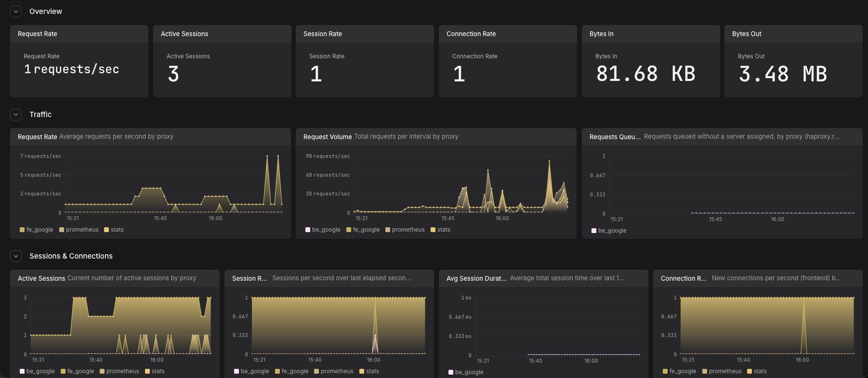Collapse the Overview section chevron
Viewport: 868px width, 378px height.
click(x=16, y=11)
